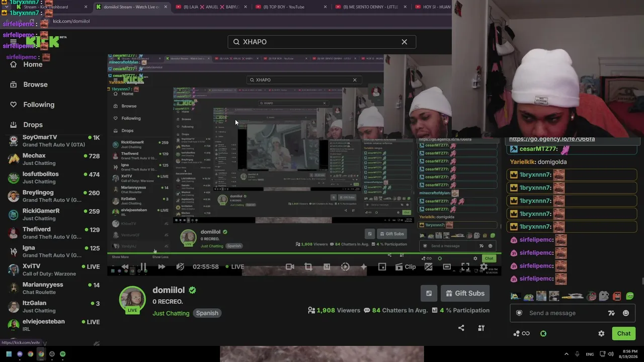The image size is (644, 362).
Task: Click the Spanish language tag
Action: pos(207,313)
